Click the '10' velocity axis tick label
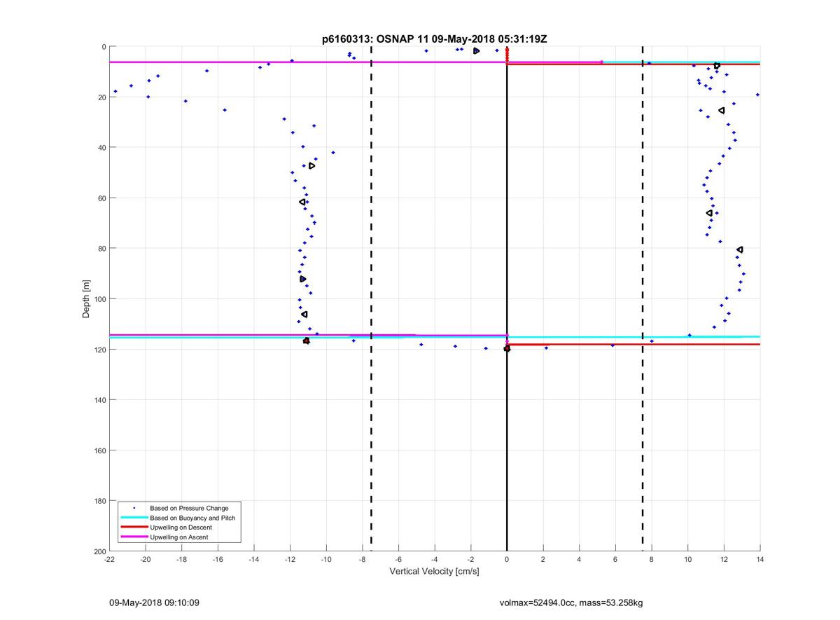Viewport: 840px width, 620px height. pos(688,559)
